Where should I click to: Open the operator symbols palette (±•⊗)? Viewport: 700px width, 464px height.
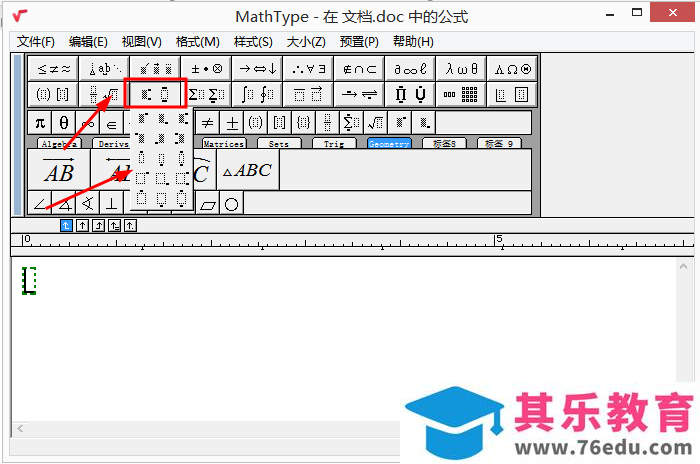(x=206, y=68)
